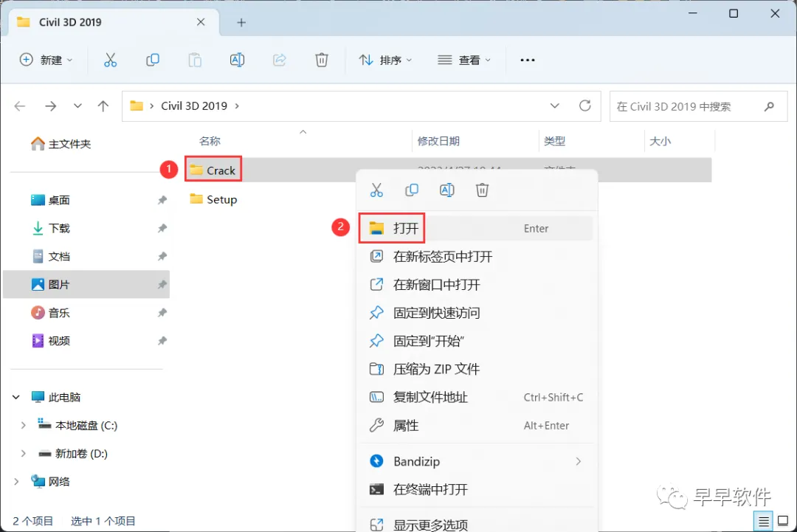Screen dimensions: 797x532
Task: Unpin 音乐 with its pin icon
Action: tap(162, 313)
